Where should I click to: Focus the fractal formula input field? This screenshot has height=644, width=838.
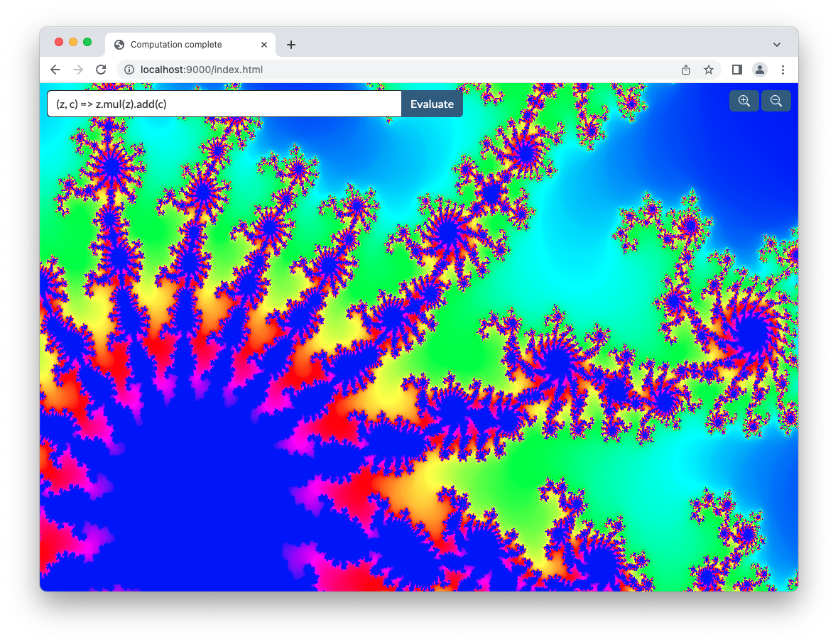pyautogui.click(x=224, y=104)
